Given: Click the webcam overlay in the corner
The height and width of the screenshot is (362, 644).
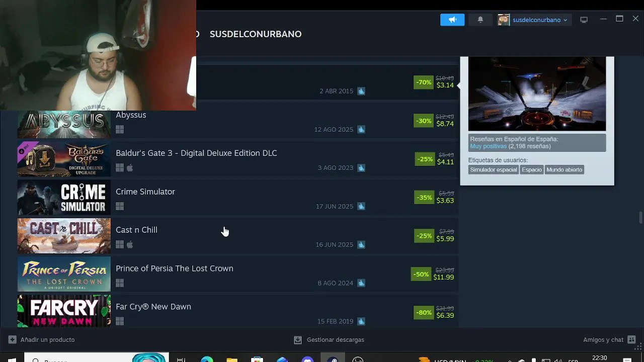Looking at the screenshot, I should point(98,55).
